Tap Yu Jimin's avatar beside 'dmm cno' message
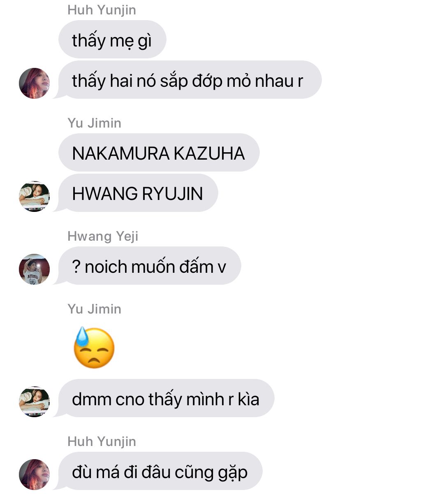The height and width of the screenshot is (504, 444). point(34,402)
